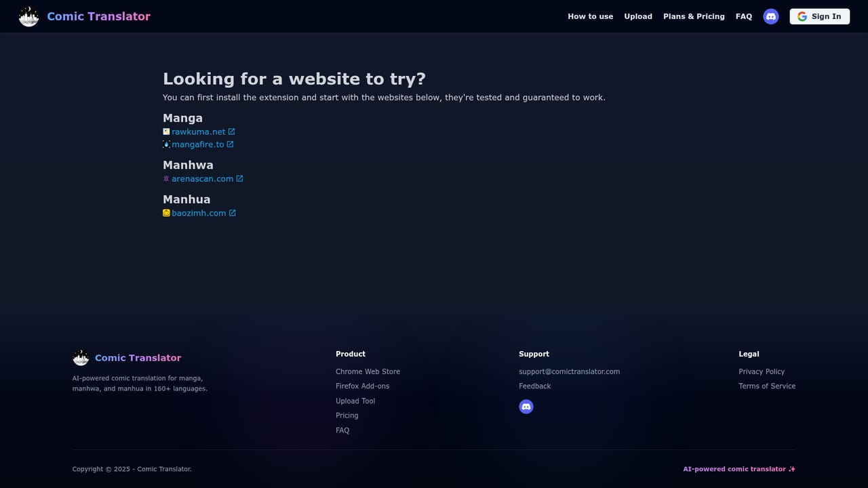This screenshot has height=488, width=868.
Task: Click the 'Copyright © 2025 - Comic Translator.' text
Action: (132, 469)
